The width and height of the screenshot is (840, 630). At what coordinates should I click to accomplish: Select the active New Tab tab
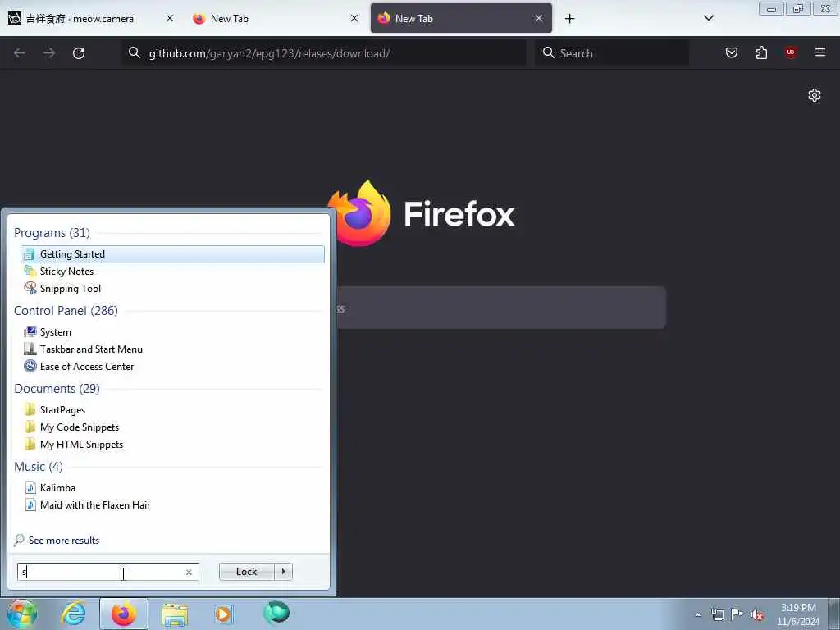461,18
